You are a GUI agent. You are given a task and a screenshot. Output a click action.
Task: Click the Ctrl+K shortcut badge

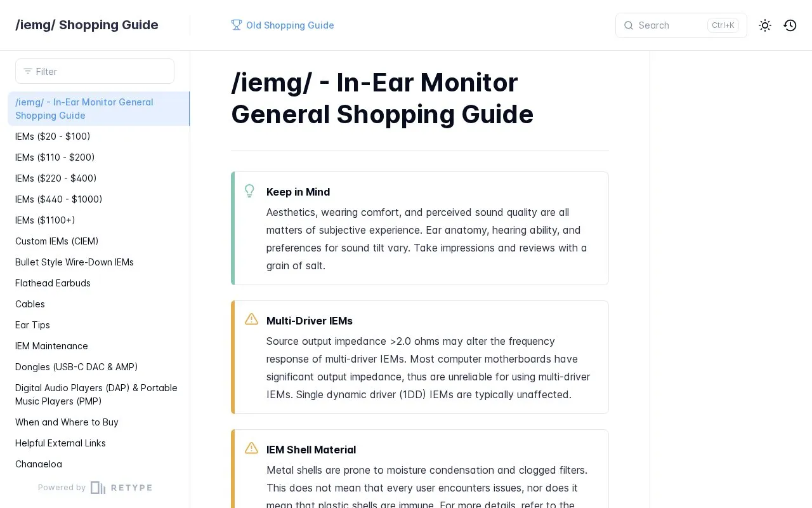click(x=723, y=25)
